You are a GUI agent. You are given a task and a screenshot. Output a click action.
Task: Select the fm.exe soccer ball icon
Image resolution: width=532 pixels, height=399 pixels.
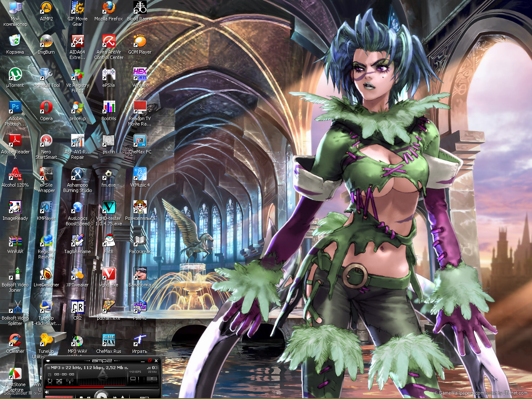pyautogui.click(x=108, y=174)
